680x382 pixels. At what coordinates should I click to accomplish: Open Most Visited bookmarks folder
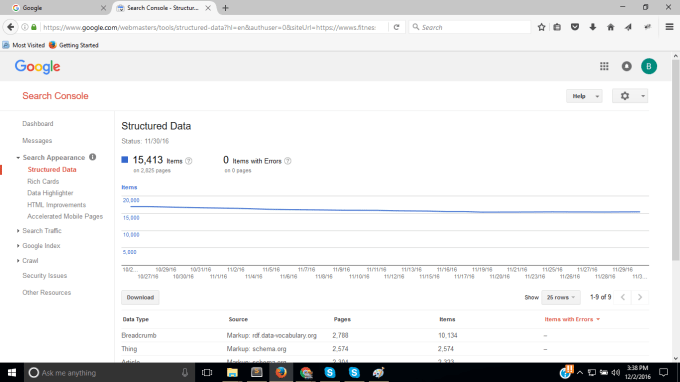[23, 45]
